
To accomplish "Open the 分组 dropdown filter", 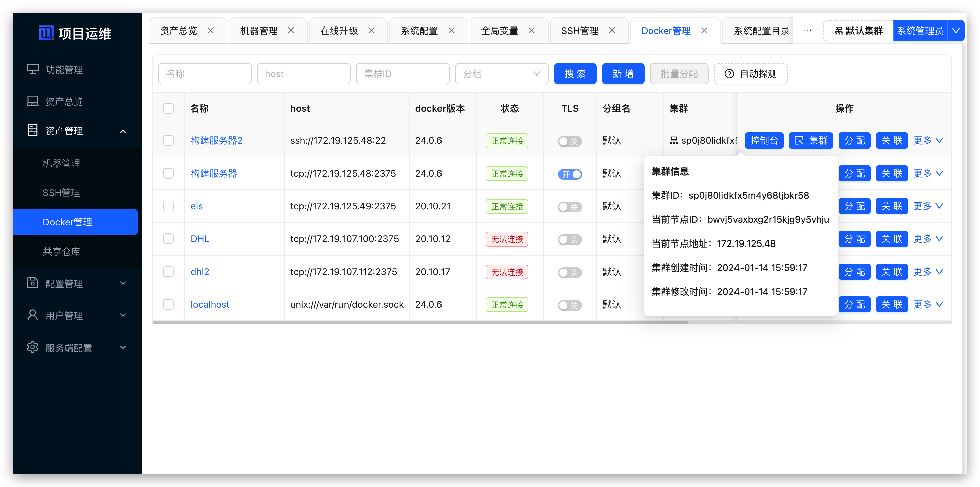I will click(x=501, y=74).
